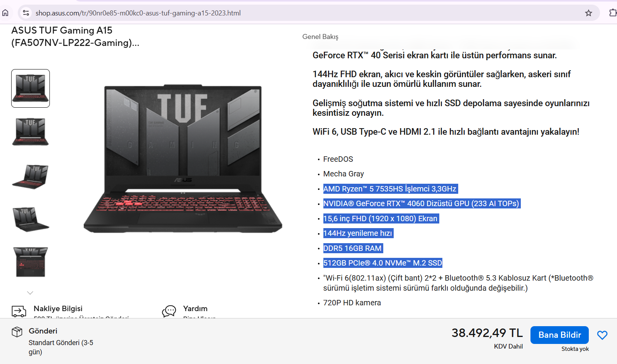The image size is (617, 364).
Task: Click the main TUF laptop product image
Action: click(x=183, y=159)
